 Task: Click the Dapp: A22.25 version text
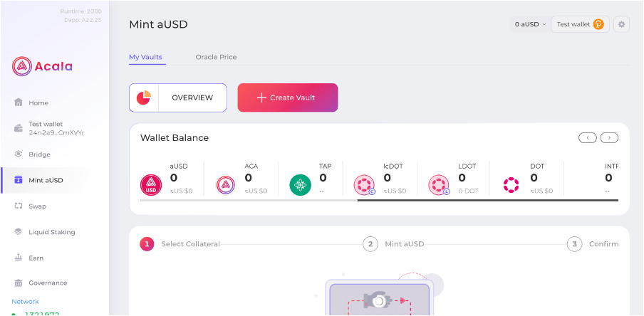point(83,20)
